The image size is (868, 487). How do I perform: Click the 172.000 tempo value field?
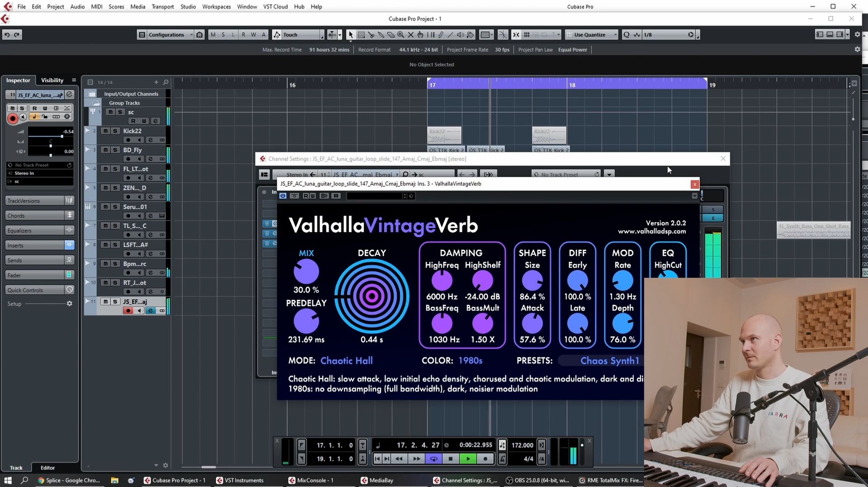[522, 445]
